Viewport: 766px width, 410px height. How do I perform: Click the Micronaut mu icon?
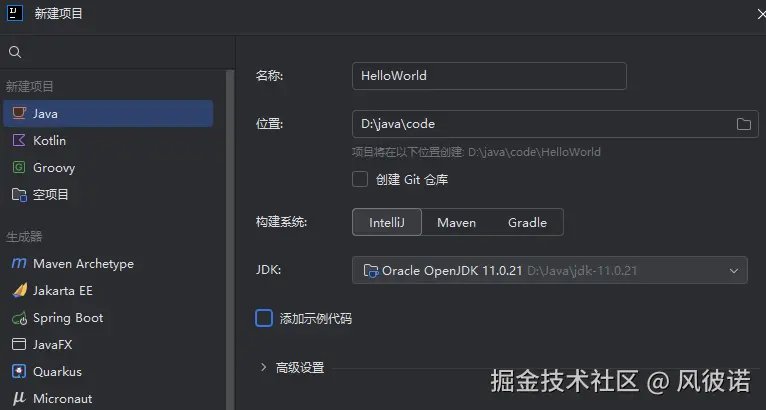[19, 398]
